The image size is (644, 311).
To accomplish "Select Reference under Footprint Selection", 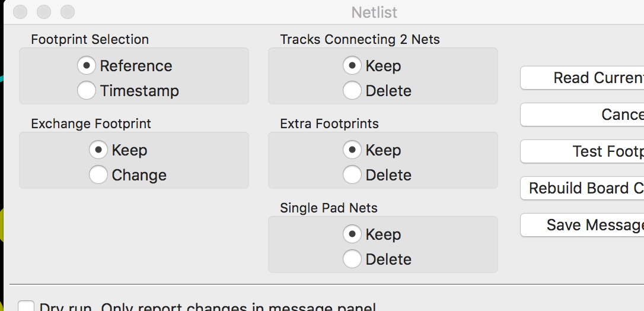I will tap(87, 66).
